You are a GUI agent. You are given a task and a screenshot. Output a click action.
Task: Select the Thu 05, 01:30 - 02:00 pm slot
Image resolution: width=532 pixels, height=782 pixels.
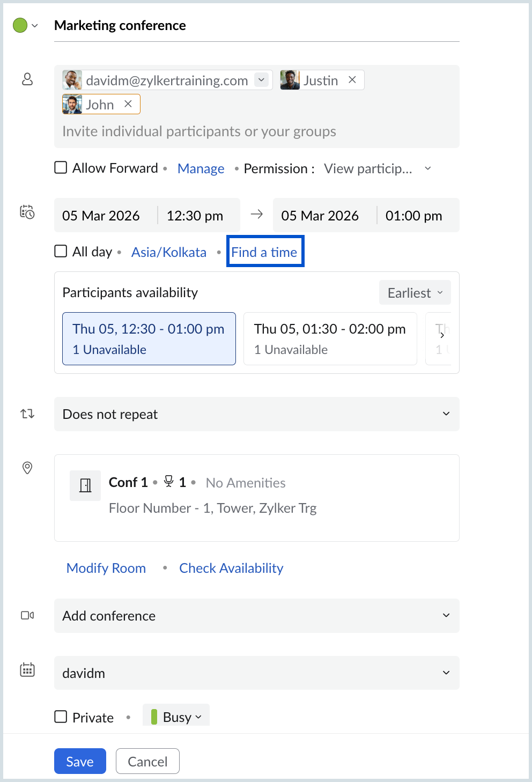[330, 338]
